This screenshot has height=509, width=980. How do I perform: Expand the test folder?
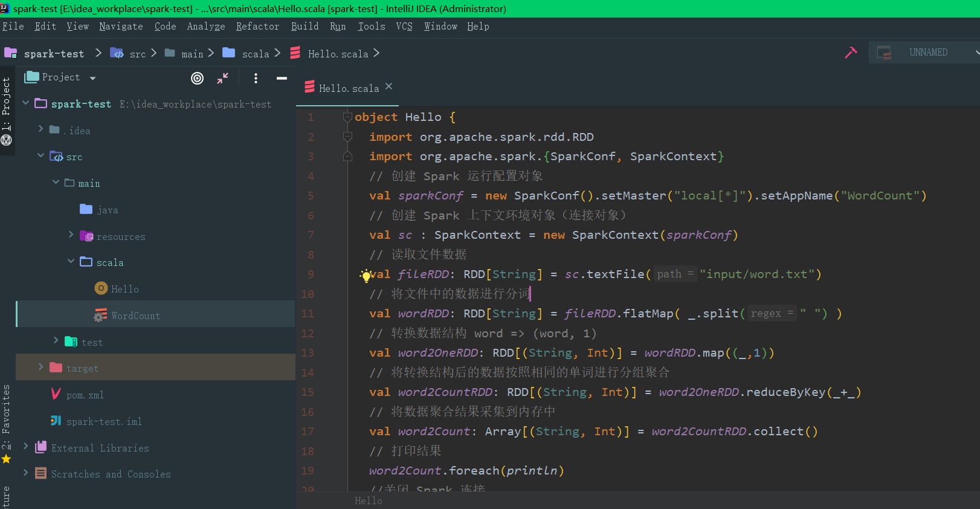pos(56,340)
